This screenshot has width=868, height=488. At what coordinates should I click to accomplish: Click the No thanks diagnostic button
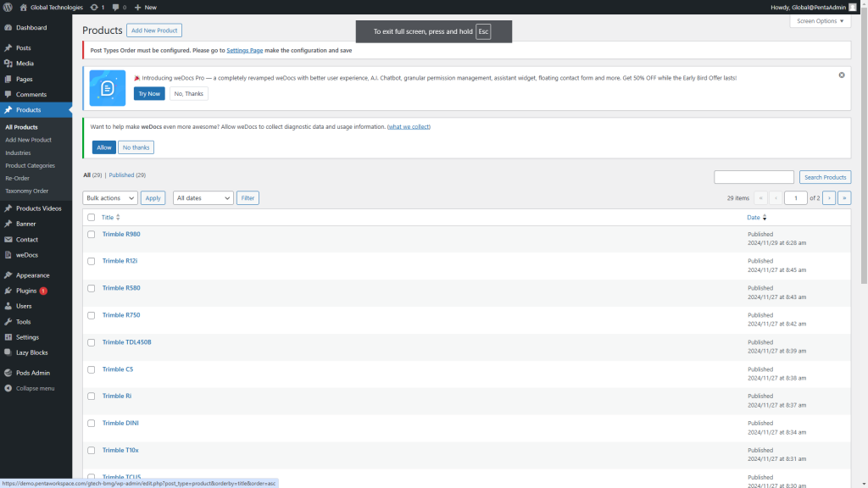point(136,147)
